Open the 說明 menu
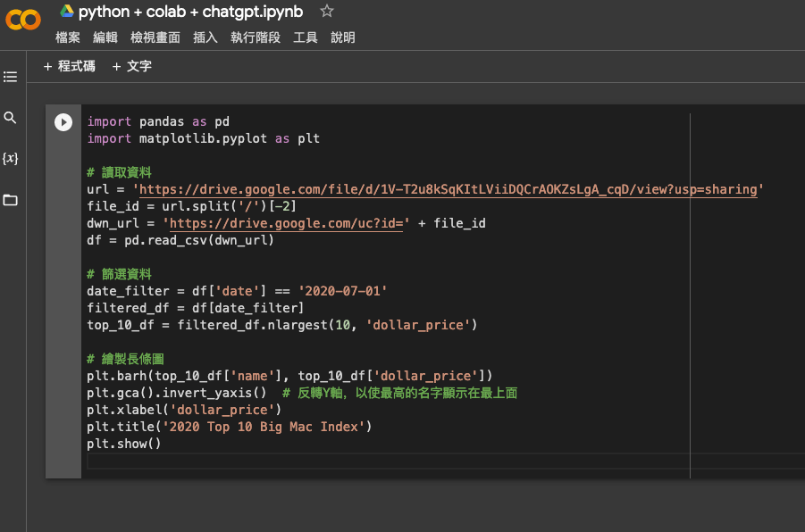 (343, 37)
